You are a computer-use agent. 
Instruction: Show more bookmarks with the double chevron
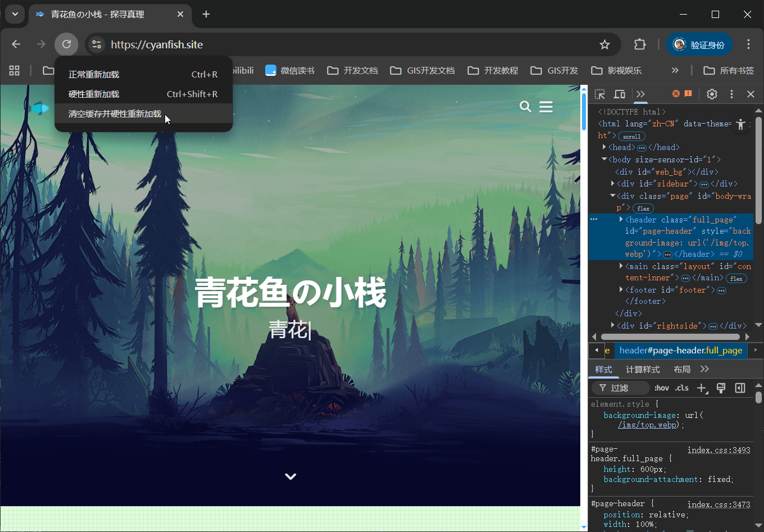pyautogui.click(x=675, y=70)
